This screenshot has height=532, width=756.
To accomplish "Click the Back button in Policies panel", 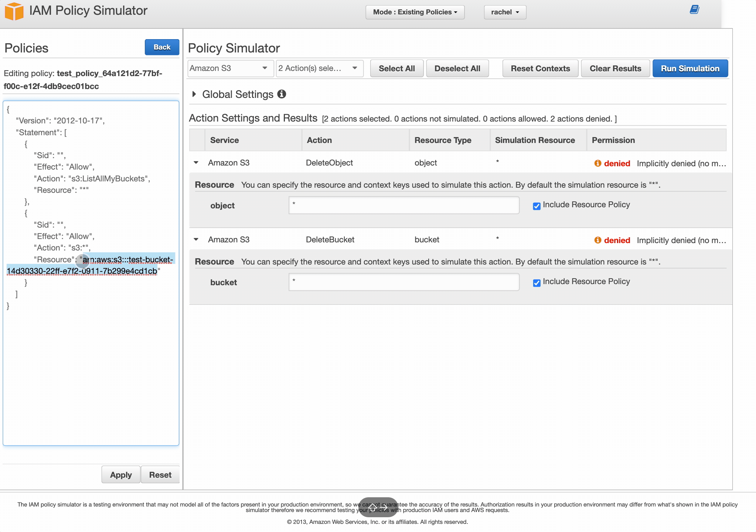I will pyautogui.click(x=162, y=47).
